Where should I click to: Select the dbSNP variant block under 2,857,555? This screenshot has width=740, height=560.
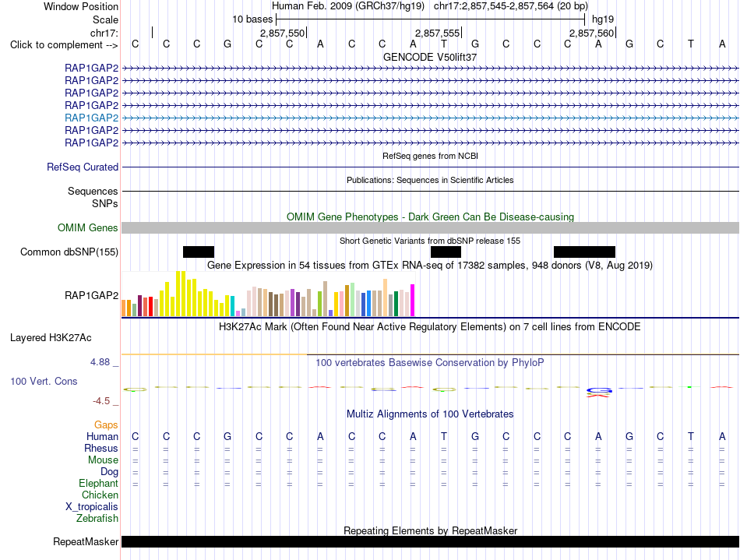tap(446, 252)
